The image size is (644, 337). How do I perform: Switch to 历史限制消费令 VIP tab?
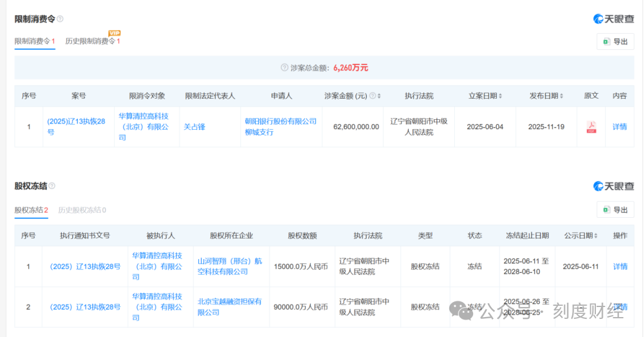(93, 41)
